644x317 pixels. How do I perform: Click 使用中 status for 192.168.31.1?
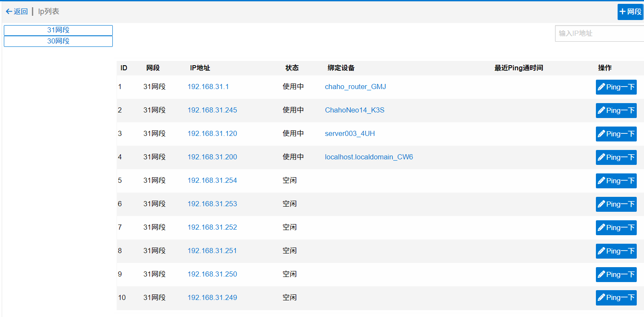293,86
